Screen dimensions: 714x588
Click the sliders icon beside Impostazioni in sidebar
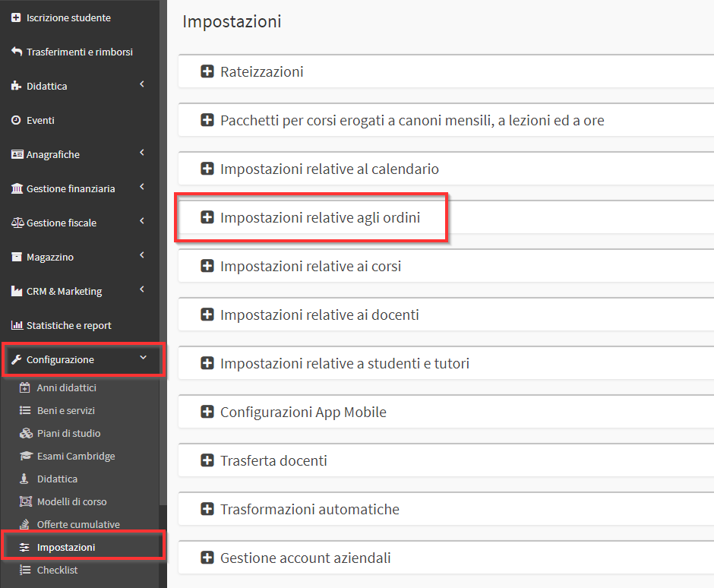pos(24,547)
